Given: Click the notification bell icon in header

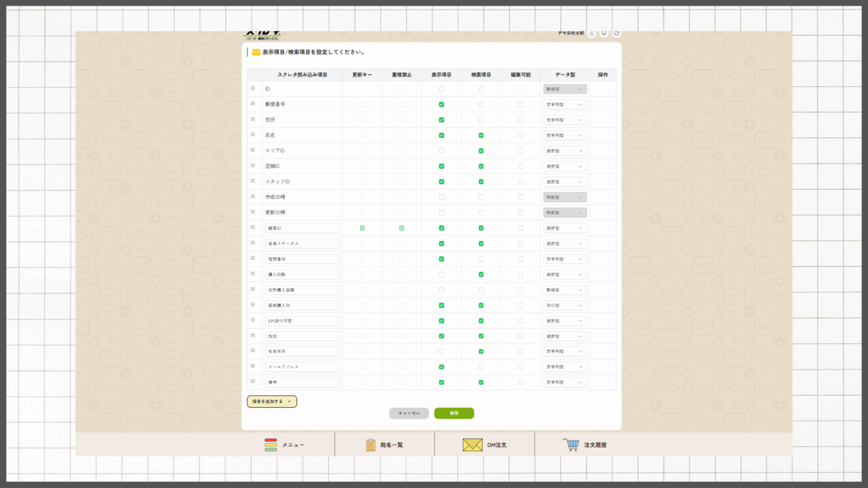Looking at the screenshot, I should 604,33.
